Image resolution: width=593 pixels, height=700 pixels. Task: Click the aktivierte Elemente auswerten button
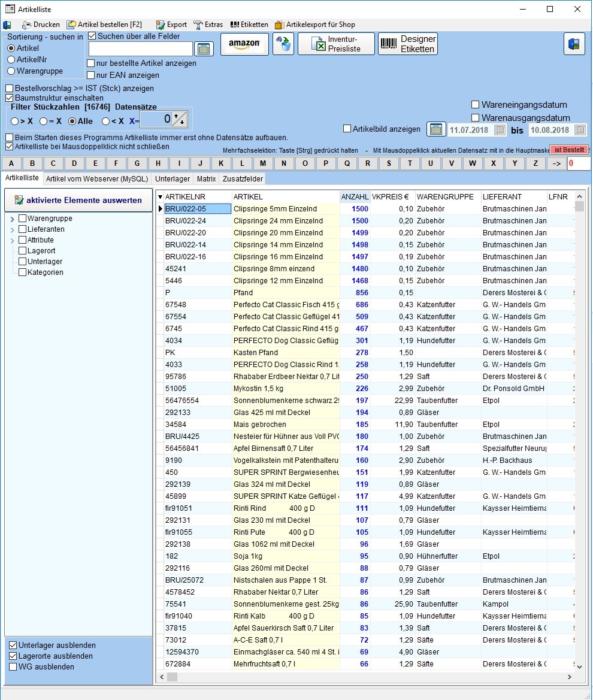coord(78,200)
